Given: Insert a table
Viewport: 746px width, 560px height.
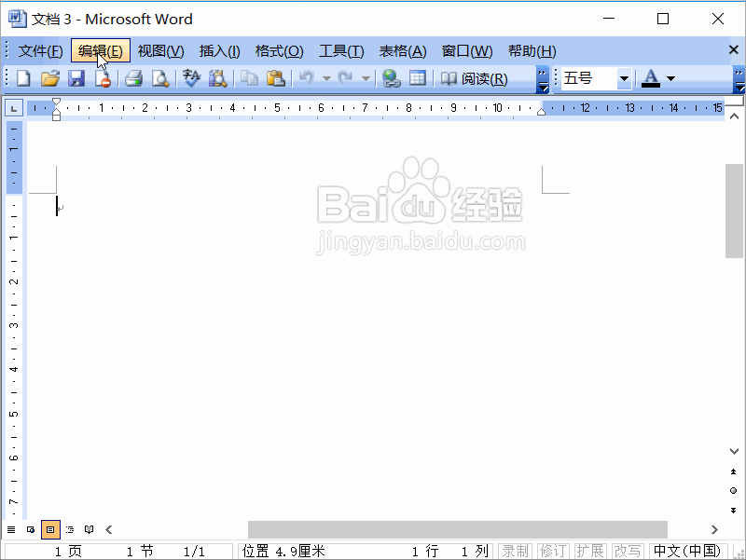Looking at the screenshot, I should (417, 79).
